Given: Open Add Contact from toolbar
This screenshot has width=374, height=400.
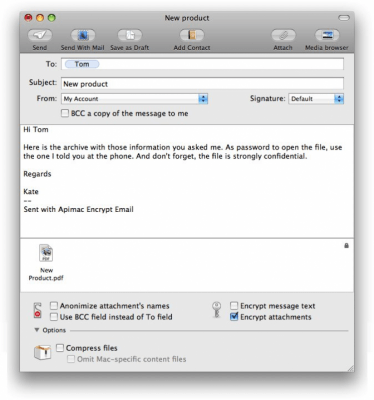Looking at the screenshot, I should pyautogui.click(x=192, y=35).
